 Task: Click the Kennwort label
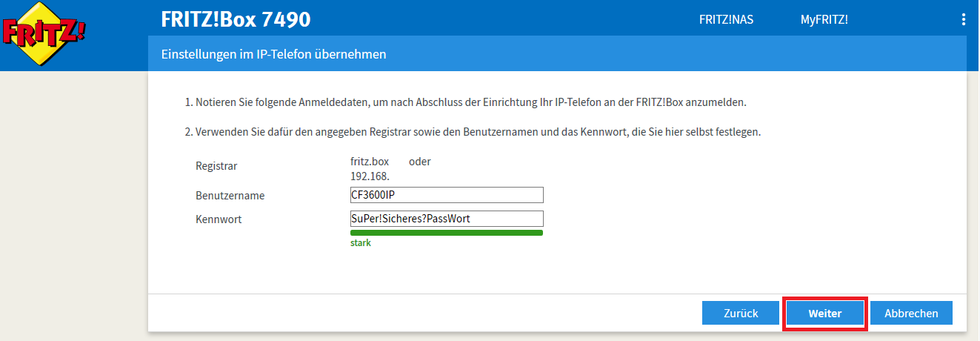tap(219, 219)
